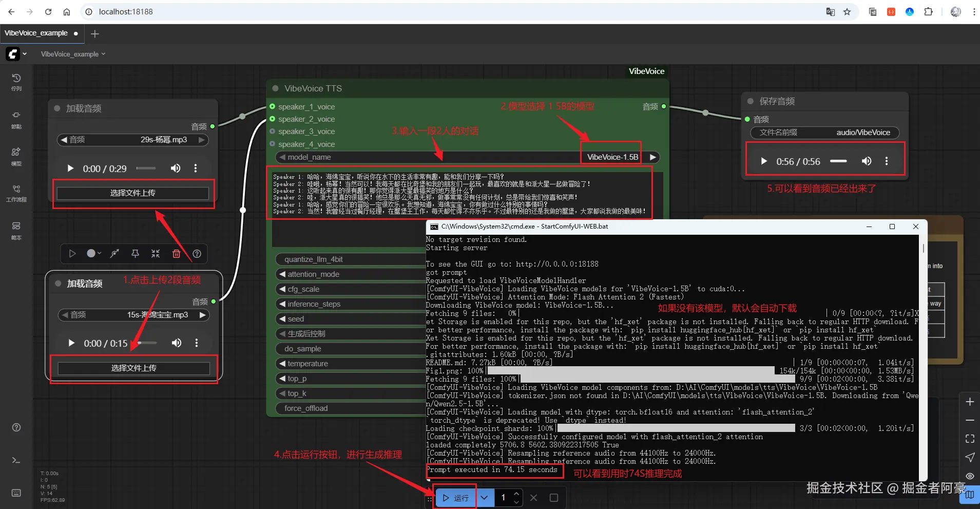Expand the VibeVoice_example workflow menu
980x509 pixels.
pyautogui.click(x=73, y=54)
